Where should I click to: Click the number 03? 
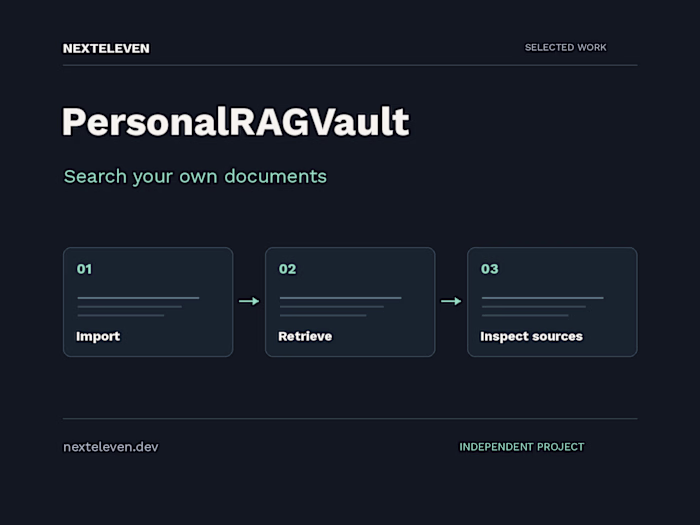[x=490, y=269]
